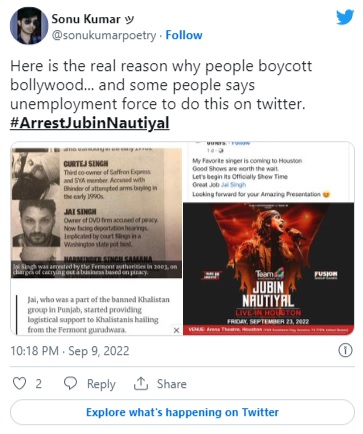Like the tweet with heart icon
This screenshot has height=434, width=363.
click(19, 383)
